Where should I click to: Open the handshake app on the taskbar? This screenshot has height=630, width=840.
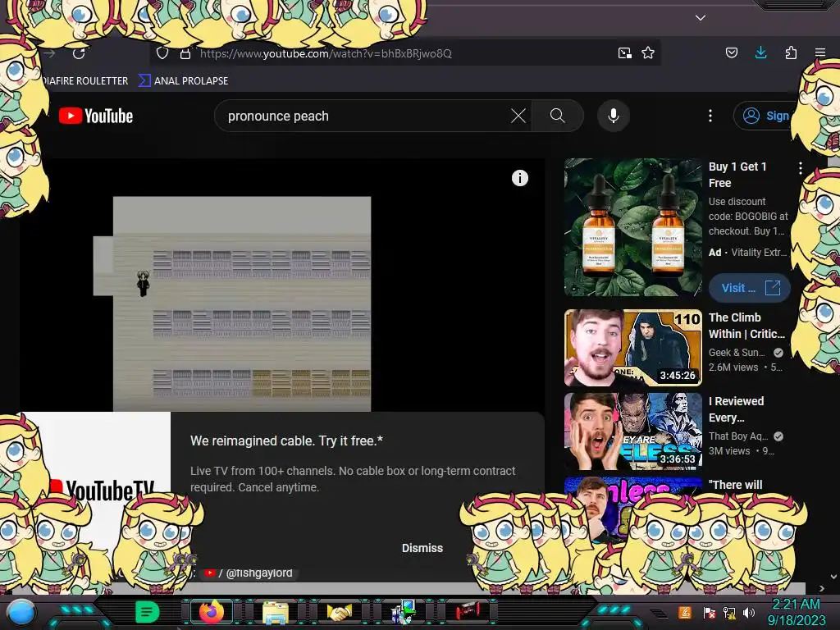click(340, 612)
